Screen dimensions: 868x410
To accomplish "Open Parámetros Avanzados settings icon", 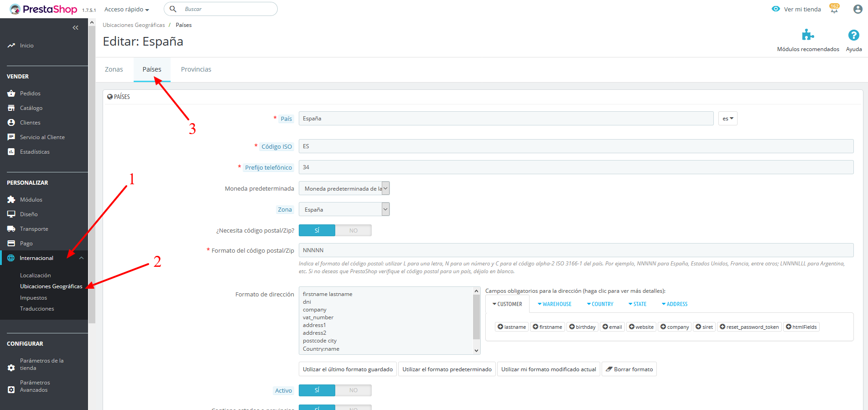I will [11, 390].
